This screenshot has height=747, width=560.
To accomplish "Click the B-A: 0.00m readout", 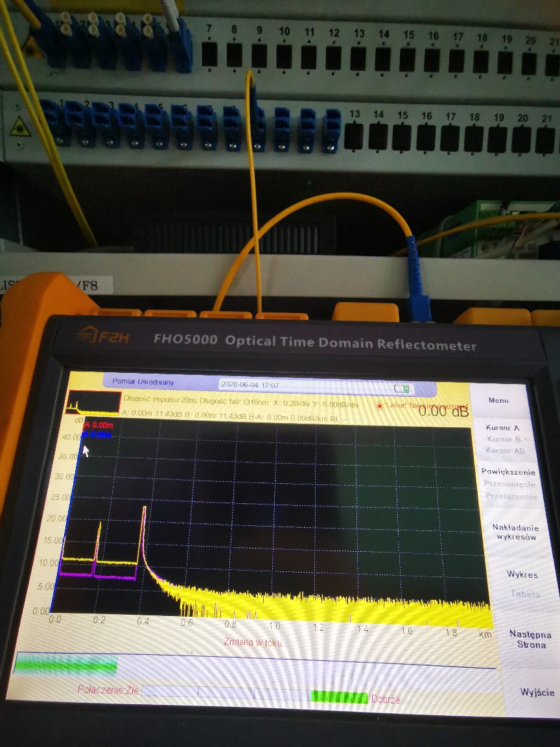I will 268,416.
